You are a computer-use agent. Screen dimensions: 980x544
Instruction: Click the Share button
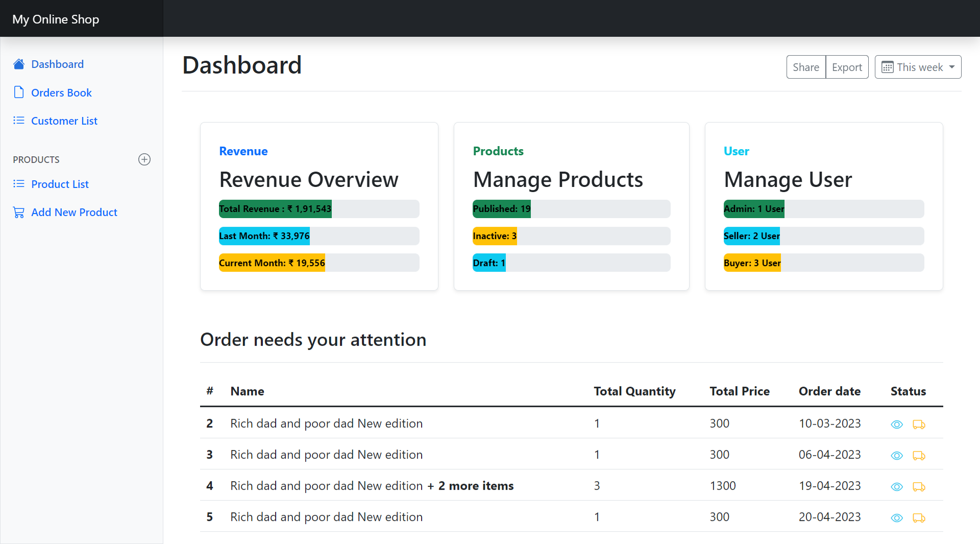(805, 67)
